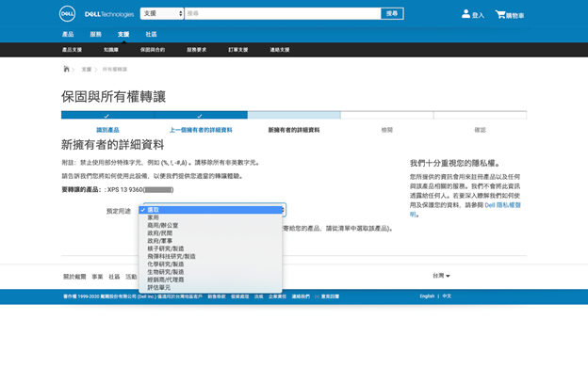
Task: Go to 知識庫 in the black subnav
Action: (x=111, y=50)
